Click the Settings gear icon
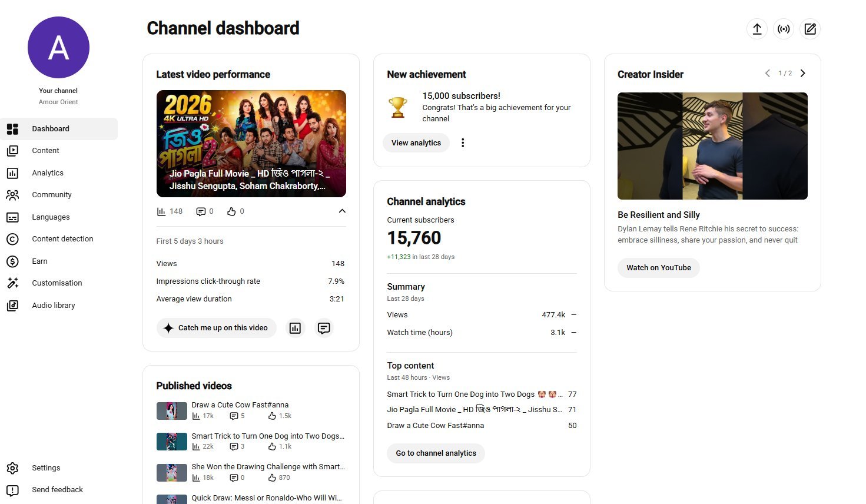This screenshot has width=866, height=504. click(x=12, y=468)
